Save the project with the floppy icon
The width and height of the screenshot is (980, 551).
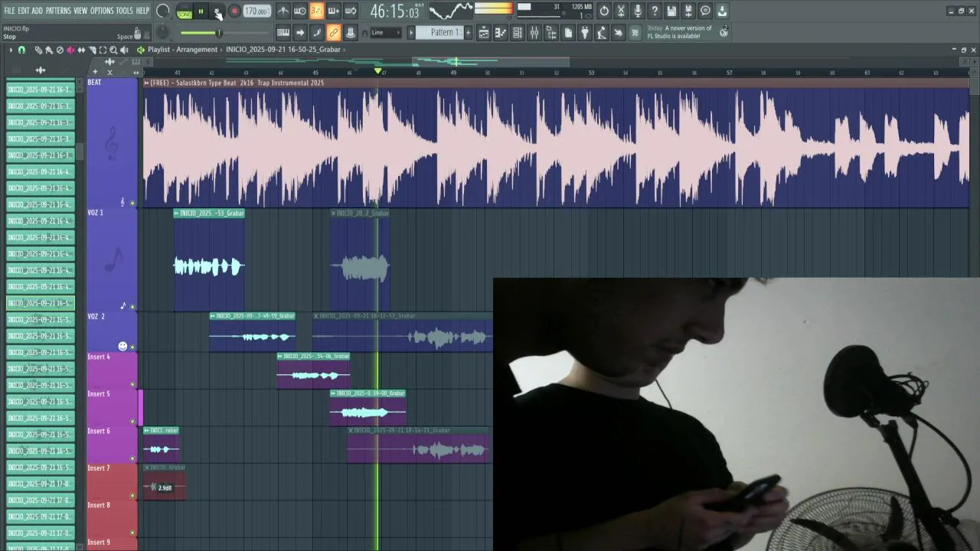click(671, 11)
